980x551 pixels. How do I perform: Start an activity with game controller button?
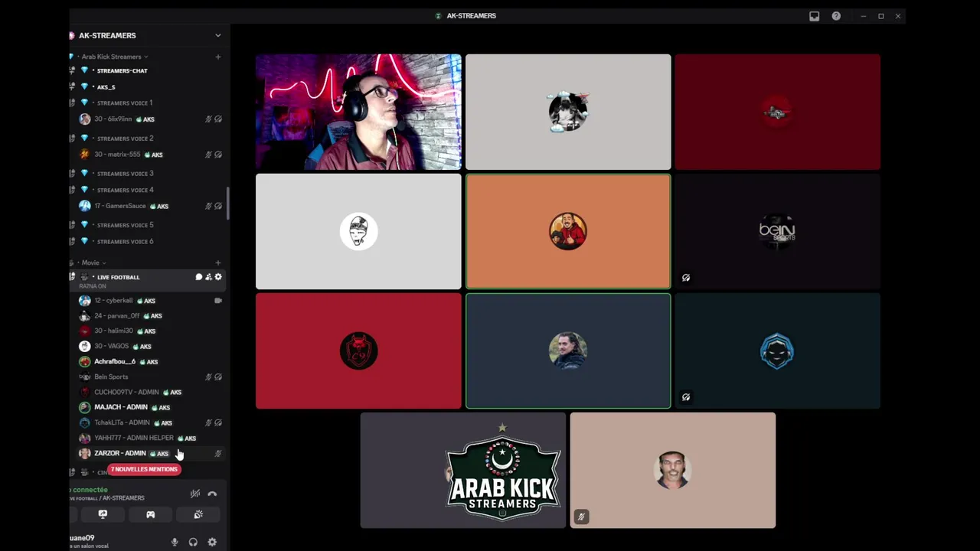pyautogui.click(x=150, y=515)
